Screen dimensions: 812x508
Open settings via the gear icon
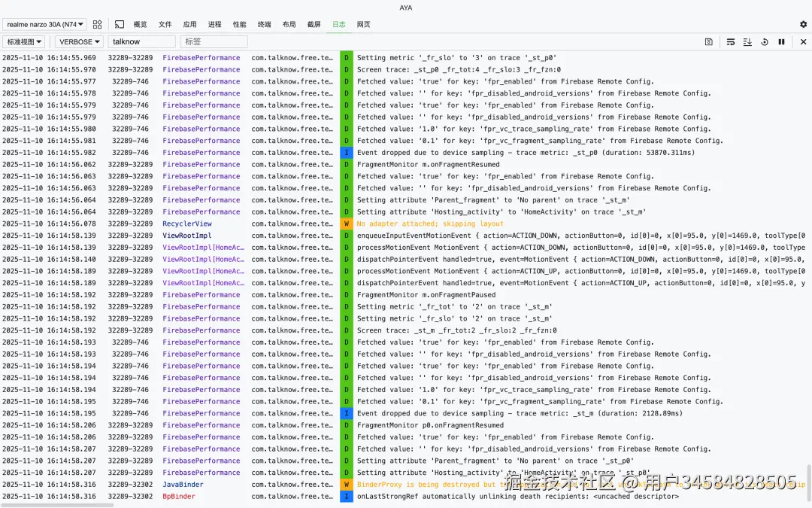click(803, 24)
